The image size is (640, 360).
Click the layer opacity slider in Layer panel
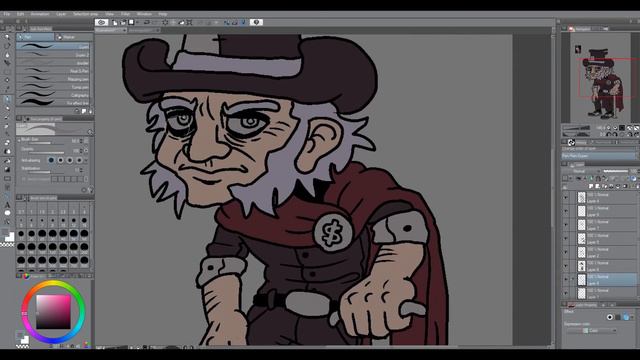(x=616, y=171)
